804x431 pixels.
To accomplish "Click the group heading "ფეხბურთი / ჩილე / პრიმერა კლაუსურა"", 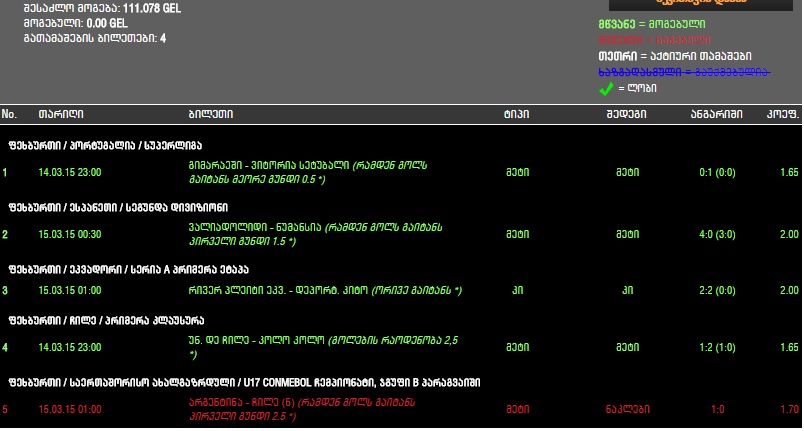I will coord(106,321).
